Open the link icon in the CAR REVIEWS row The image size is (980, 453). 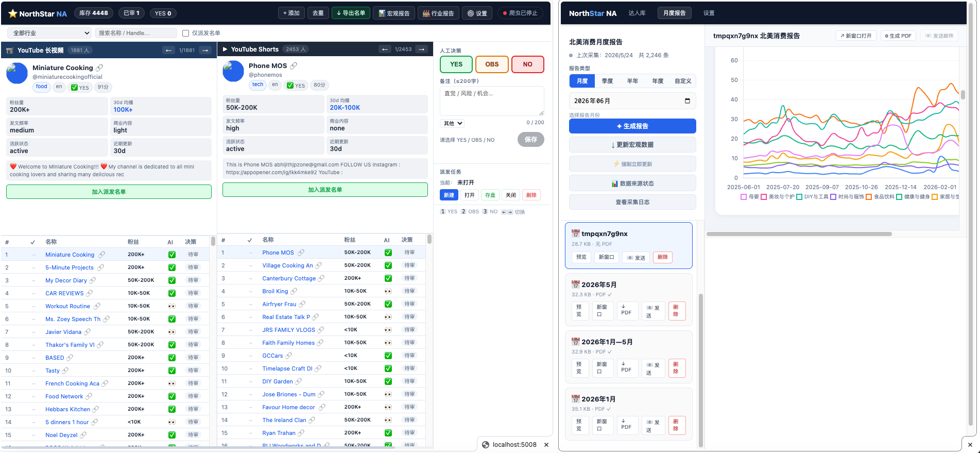pyautogui.click(x=90, y=293)
